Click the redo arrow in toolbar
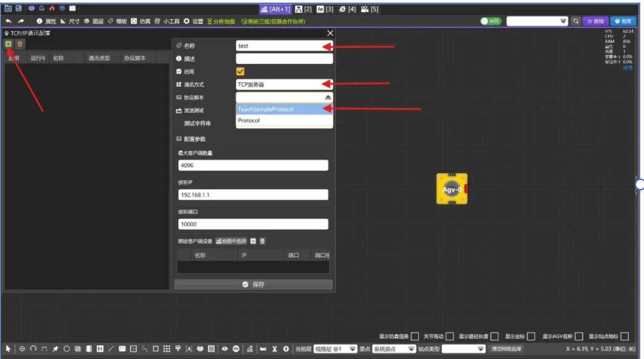Image resolution: width=644 pixels, height=359 pixels. pyautogui.click(x=21, y=21)
